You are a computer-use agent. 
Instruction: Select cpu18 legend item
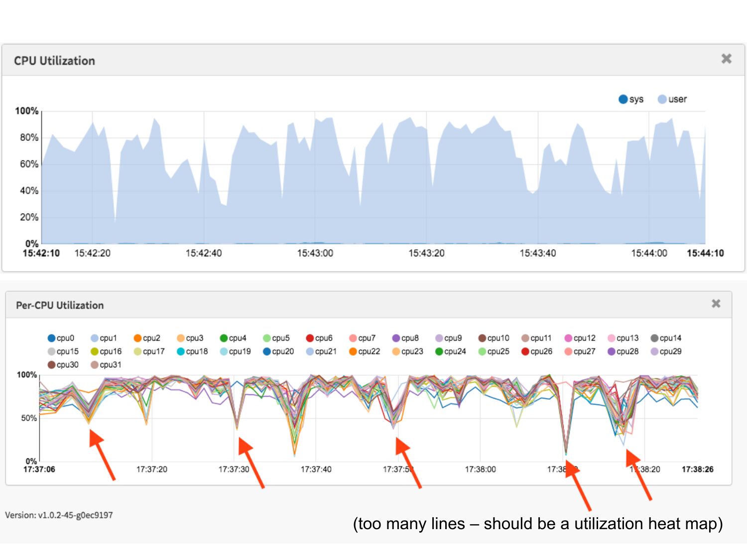click(x=192, y=351)
